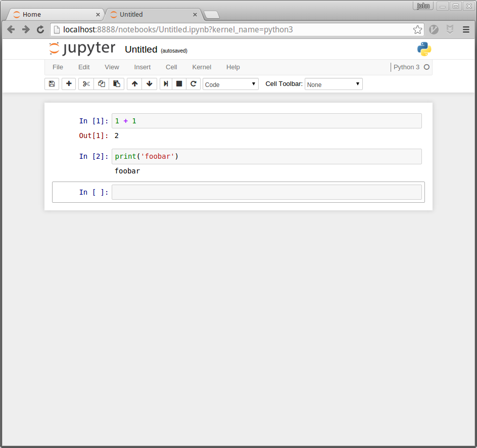Click the Untitled notebook title to rename
The image size is (477, 448).
click(141, 50)
